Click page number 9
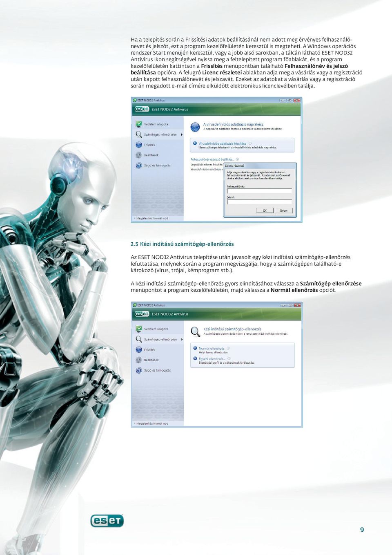Screen dimensions: 392x555 [362, 530]
